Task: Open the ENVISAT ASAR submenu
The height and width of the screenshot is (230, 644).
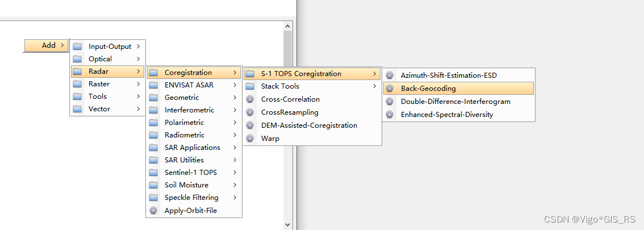Action: click(x=194, y=85)
